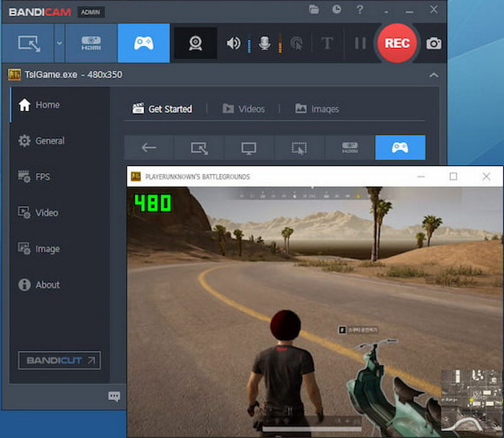Collapse the TslGame.exe target panel

coord(433,75)
